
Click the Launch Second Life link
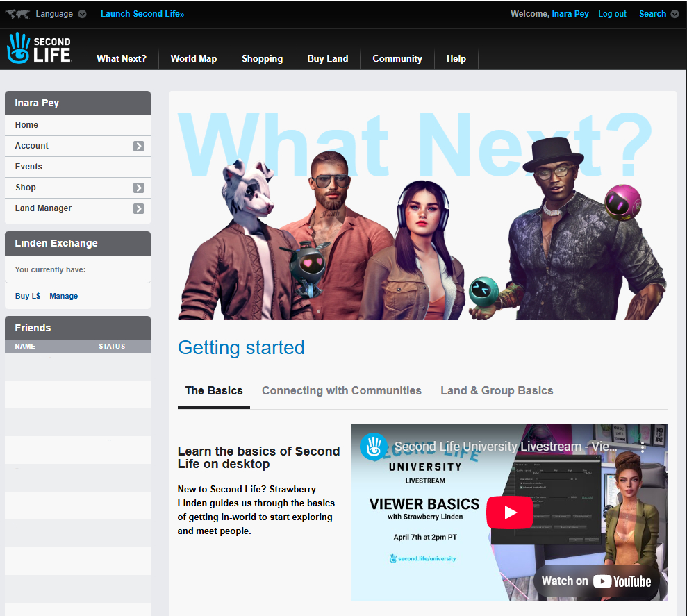(x=142, y=14)
